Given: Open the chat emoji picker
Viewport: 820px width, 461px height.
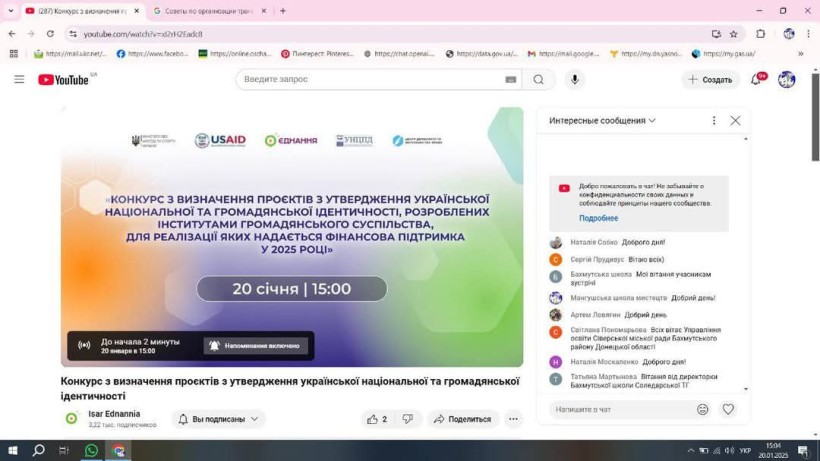Looking at the screenshot, I should click(x=702, y=409).
